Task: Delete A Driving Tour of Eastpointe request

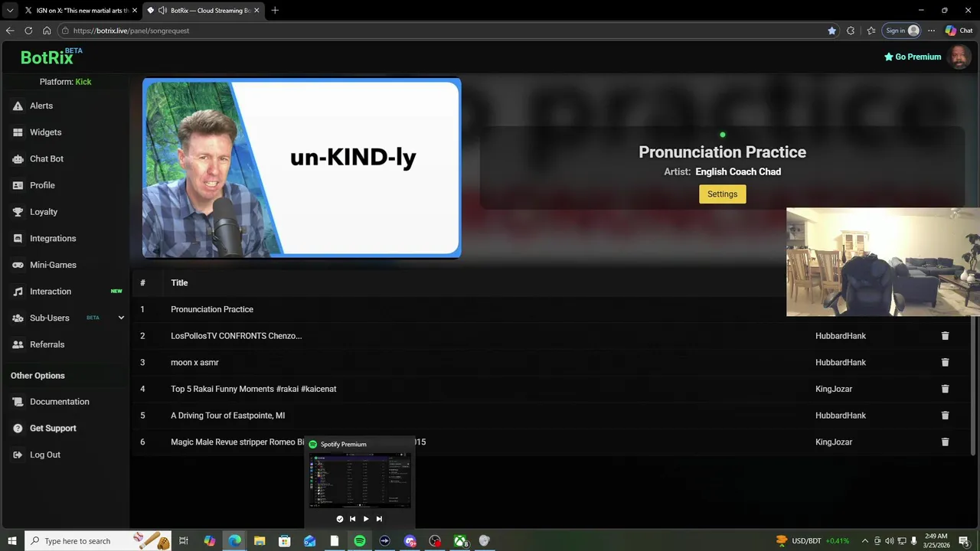Action: pos(945,416)
